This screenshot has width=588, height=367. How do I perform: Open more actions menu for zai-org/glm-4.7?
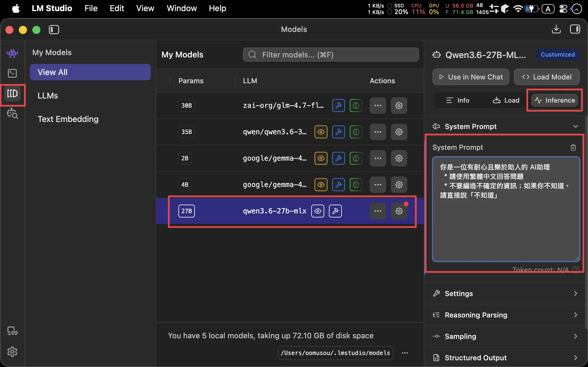[x=378, y=106]
